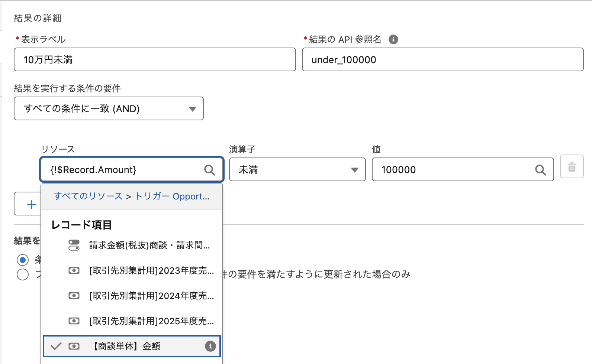This screenshot has width=592, height=364.
Task: Click the 結果を実行する条件の要件 label
Action: (x=67, y=88)
